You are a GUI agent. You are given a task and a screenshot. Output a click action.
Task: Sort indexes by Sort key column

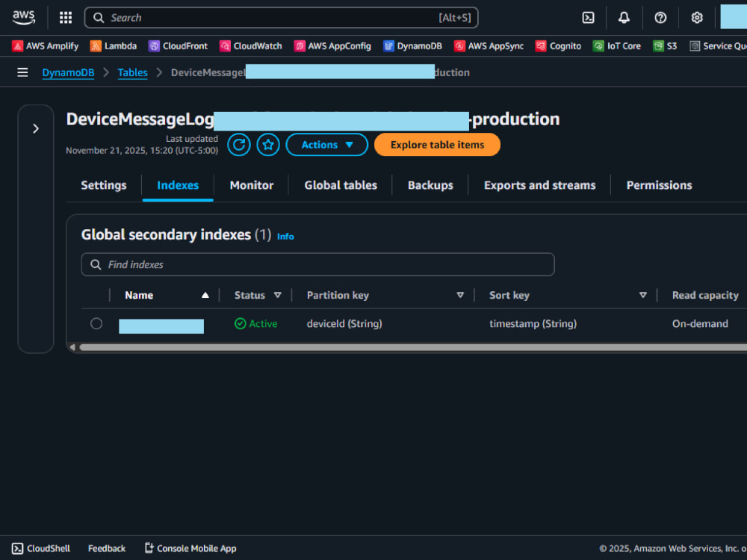point(568,295)
